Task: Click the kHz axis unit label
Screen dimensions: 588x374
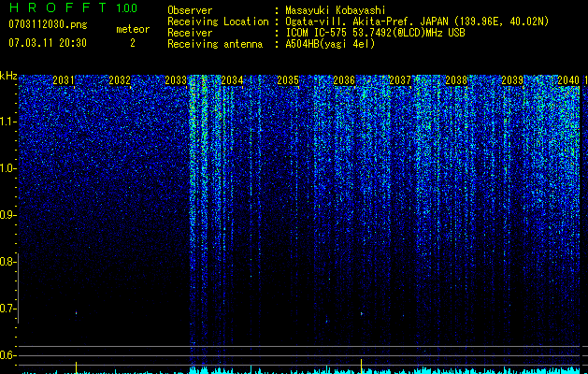Action: [8, 76]
